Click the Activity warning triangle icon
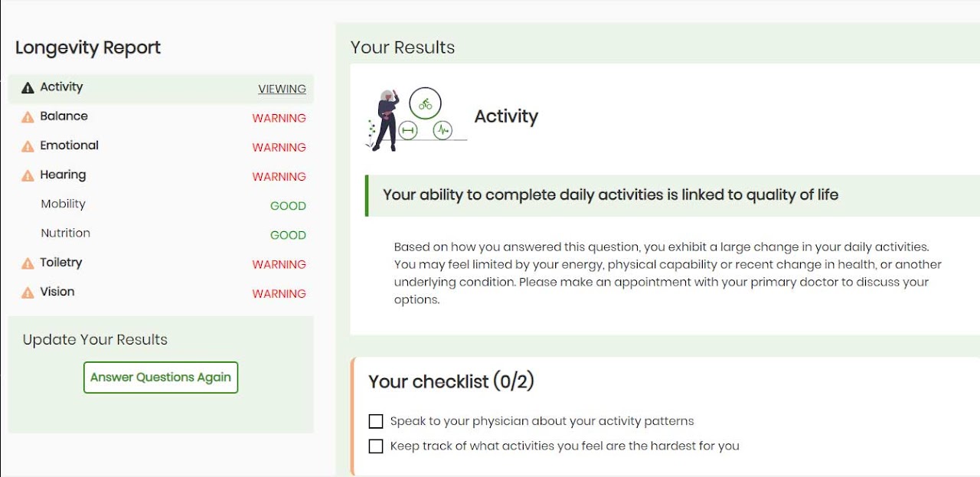Viewport: 980px width, 477px height. point(28,87)
